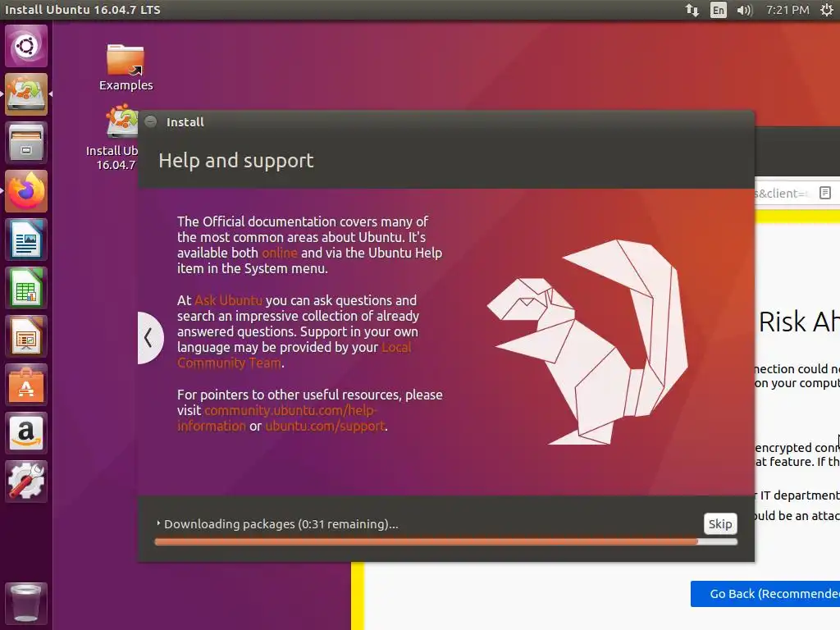
Task: Open LibreOffice Calc from launcher
Action: (x=25, y=288)
